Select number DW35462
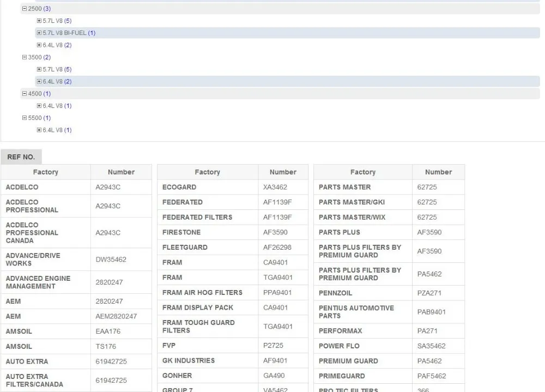Image resolution: width=545 pixels, height=392 pixels. click(121, 260)
